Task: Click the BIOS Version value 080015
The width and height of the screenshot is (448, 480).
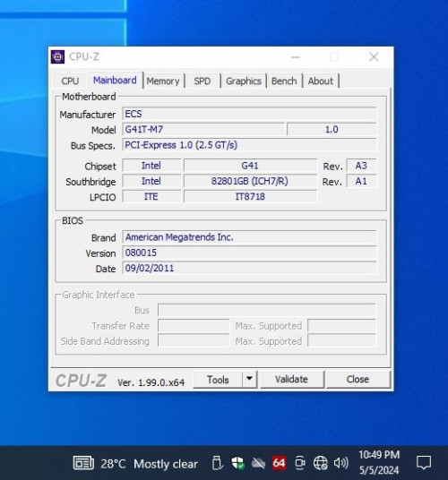Action: tap(249, 253)
